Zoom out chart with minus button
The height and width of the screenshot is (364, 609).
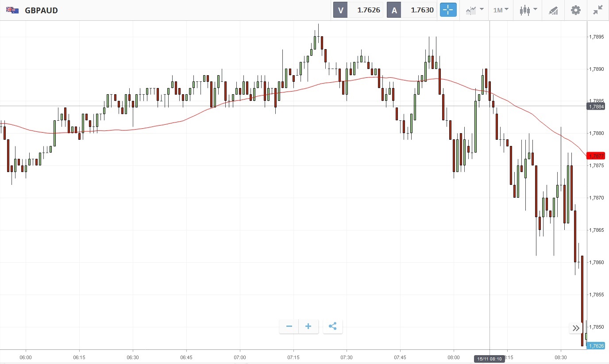pos(289,326)
